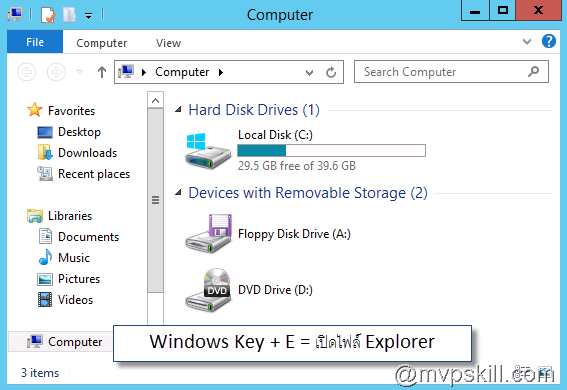Collapse the Devices with Removable Storage group
The width and height of the screenshot is (567, 390).
(x=178, y=193)
